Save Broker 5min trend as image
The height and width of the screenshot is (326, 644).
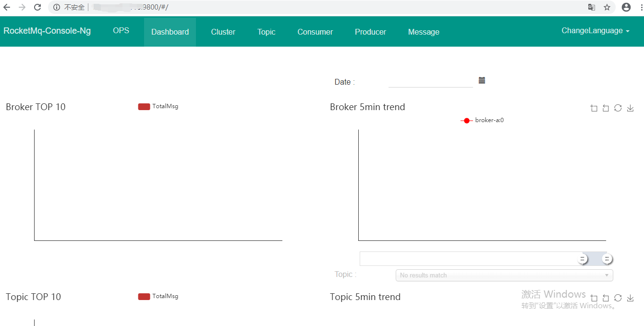click(631, 108)
